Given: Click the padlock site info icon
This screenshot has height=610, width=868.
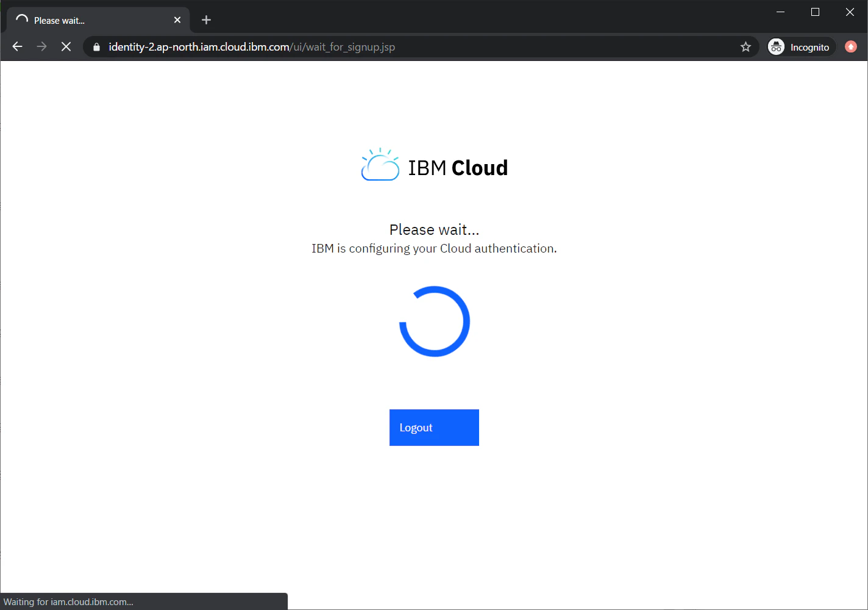Looking at the screenshot, I should 96,47.
